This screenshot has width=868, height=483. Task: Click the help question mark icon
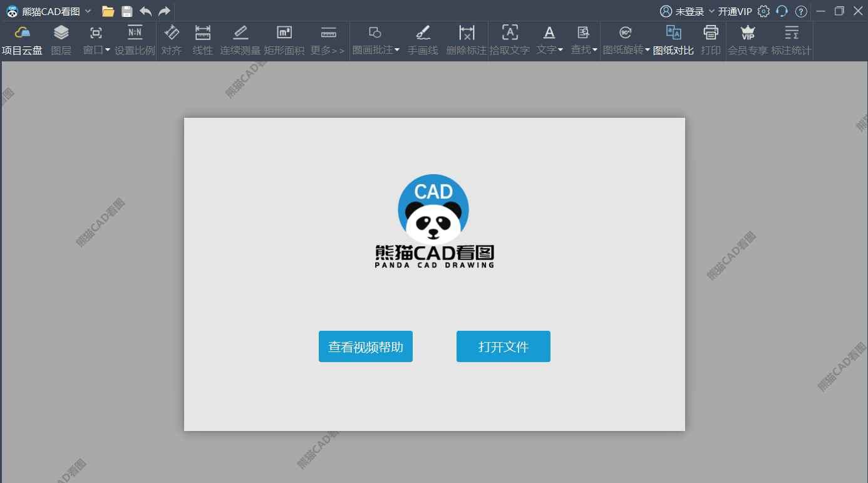click(801, 11)
